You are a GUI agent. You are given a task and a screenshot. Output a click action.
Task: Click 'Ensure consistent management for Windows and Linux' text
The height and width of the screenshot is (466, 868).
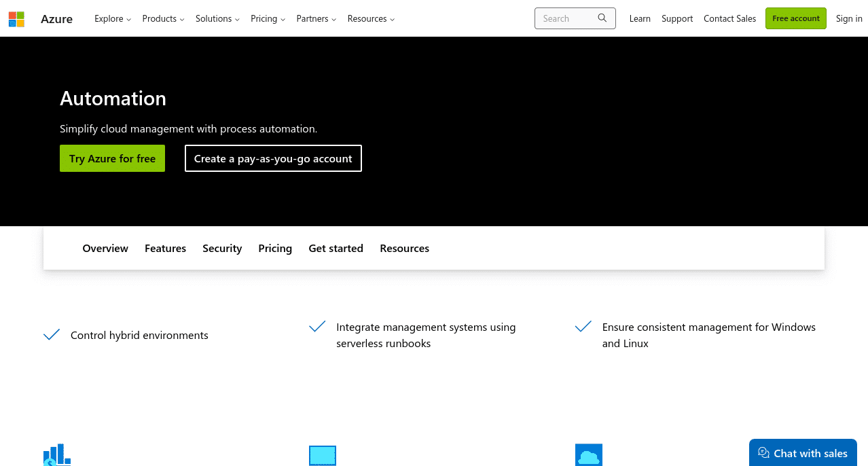coord(709,336)
